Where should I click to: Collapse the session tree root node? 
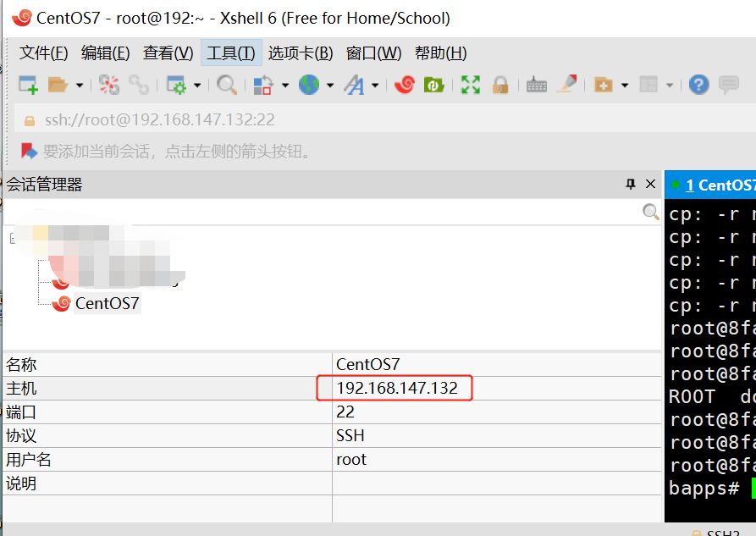pos(13,238)
